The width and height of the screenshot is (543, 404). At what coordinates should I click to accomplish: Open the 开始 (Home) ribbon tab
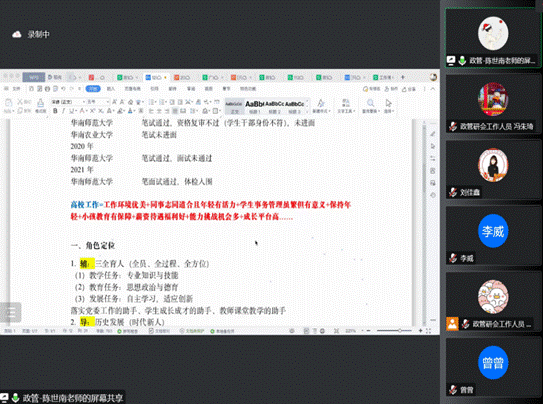click(x=93, y=89)
